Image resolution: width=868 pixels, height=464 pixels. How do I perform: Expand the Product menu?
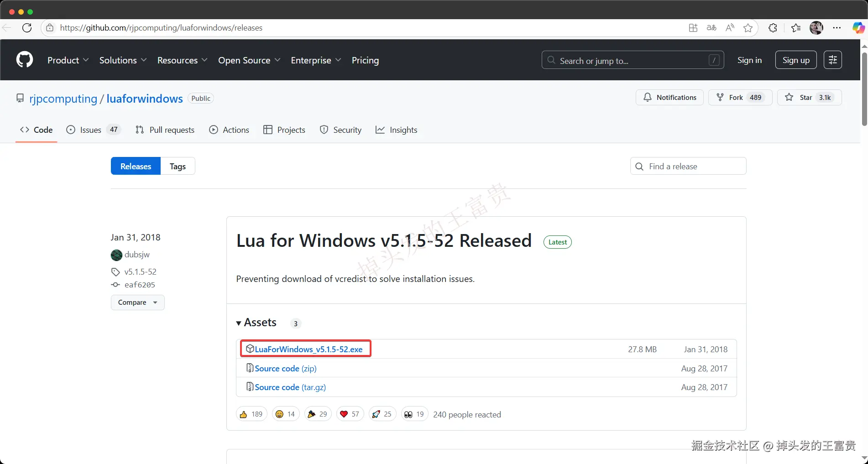[68, 60]
